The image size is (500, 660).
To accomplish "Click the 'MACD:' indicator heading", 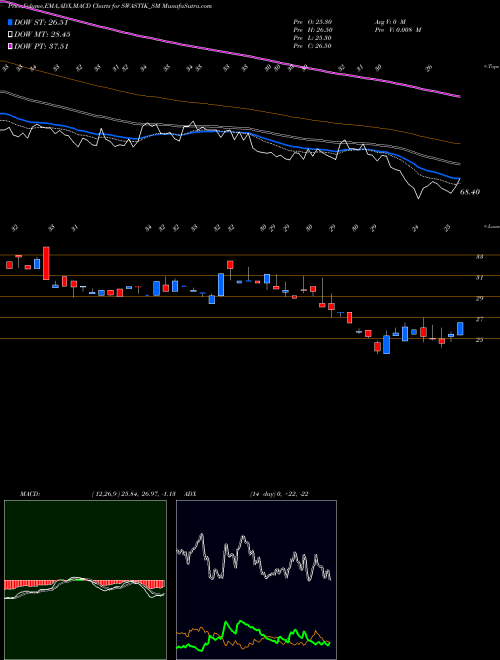I will click(29, 494).
